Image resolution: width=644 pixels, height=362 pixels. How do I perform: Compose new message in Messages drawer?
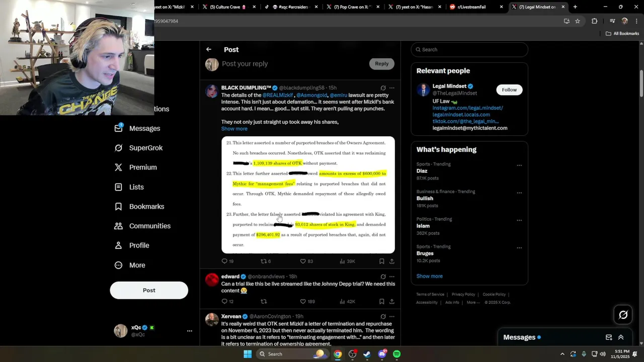tap(609, 337)
